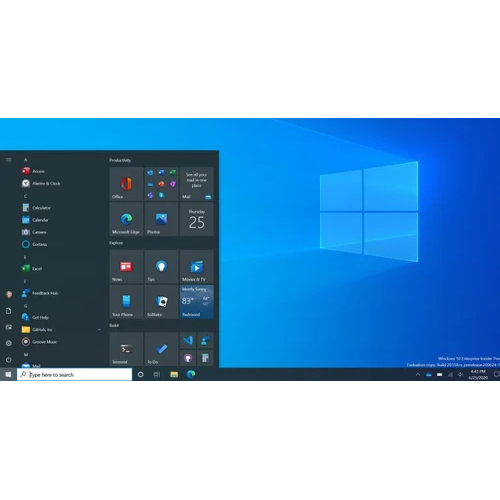Click the Build group header
The image size is (500, 500).
coord(114,325)
